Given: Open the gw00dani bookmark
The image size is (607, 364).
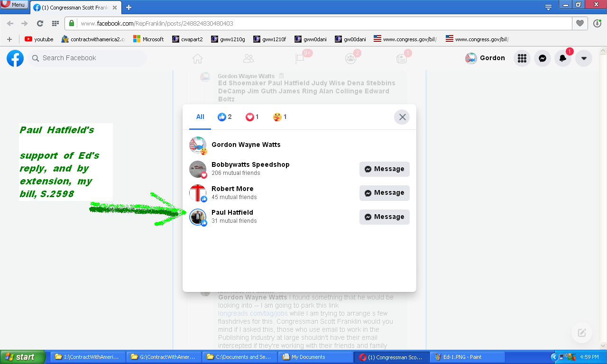Looking at the screenshot, I should [350, 39].
